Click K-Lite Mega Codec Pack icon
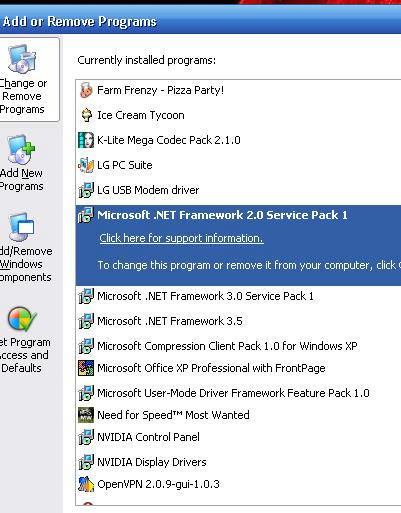Screen dimensions: 401x513 coord(86,140)
